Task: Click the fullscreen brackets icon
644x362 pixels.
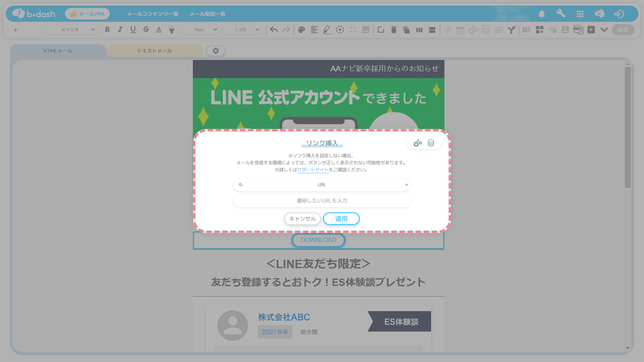Action: [x=353, y=30]
